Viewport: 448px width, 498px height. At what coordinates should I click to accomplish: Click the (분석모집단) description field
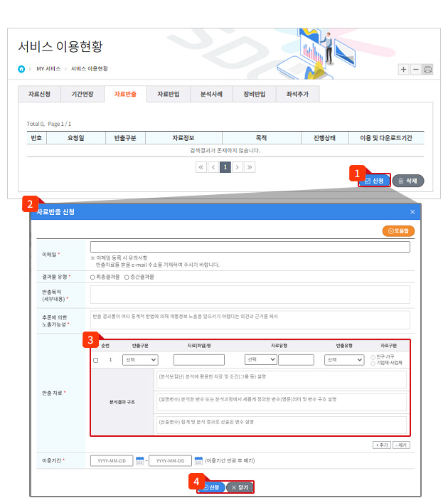[x=282, y=379]
